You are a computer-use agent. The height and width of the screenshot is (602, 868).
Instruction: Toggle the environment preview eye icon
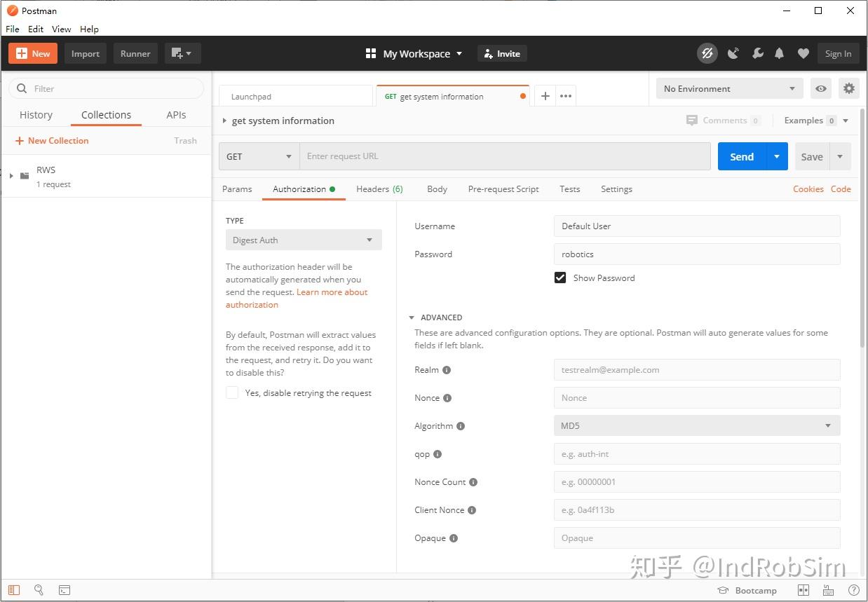point(820,88)
